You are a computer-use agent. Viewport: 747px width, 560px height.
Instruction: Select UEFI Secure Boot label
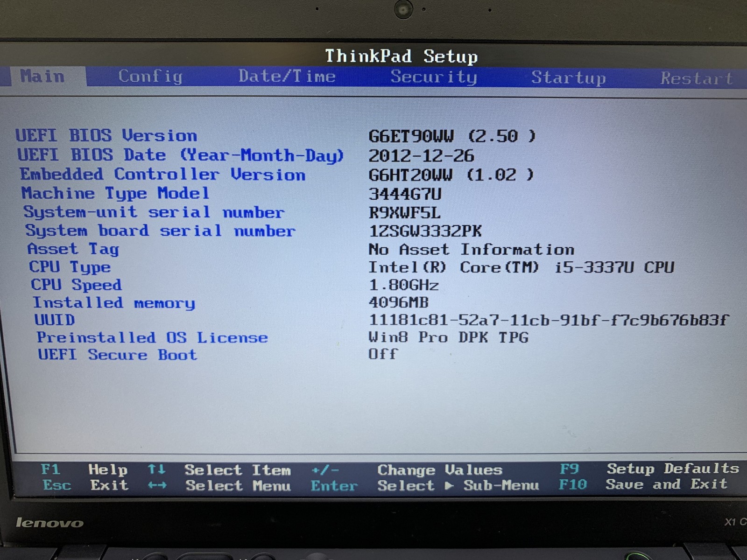[117, 355]
